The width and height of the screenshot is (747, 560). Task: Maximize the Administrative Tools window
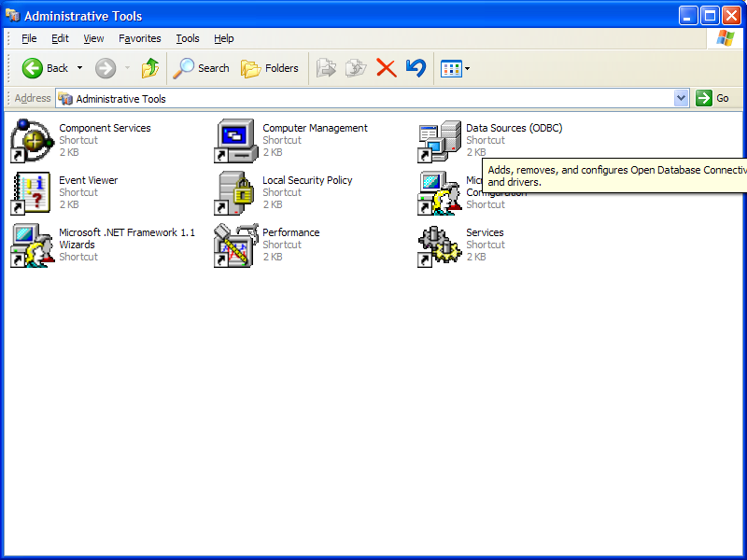710,16
